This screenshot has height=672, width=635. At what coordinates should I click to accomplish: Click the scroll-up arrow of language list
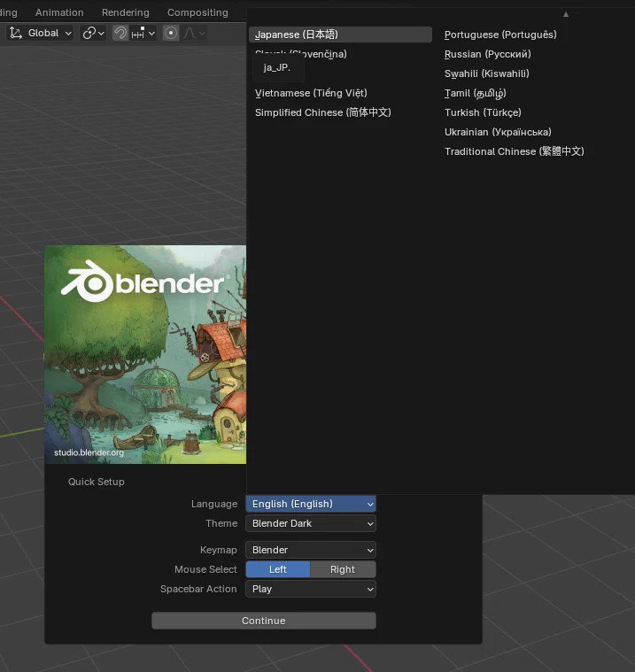pyautogui.click(x=566, y=14)
